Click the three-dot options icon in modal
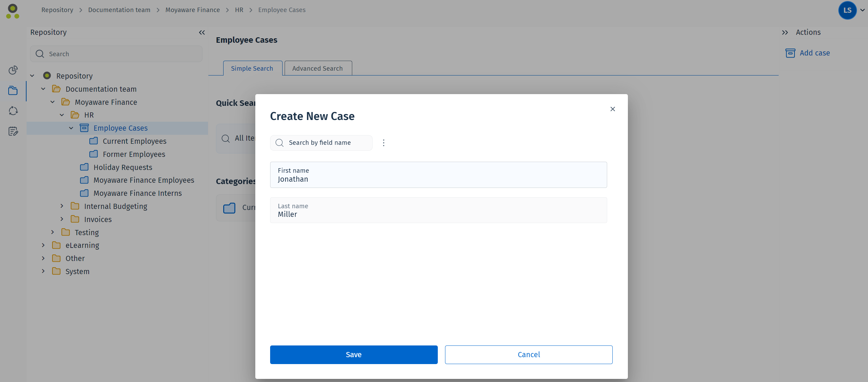Image resolution: width=868 pixels, height=382 pixels. (384, 143)
